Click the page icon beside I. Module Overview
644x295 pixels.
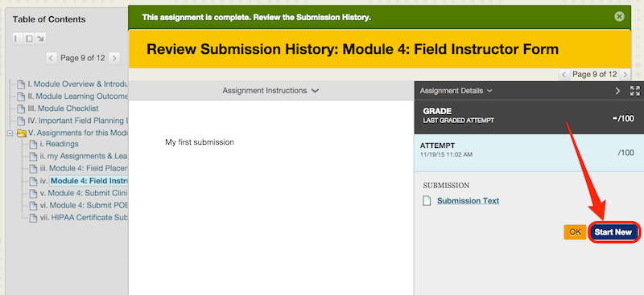(21, 84)
